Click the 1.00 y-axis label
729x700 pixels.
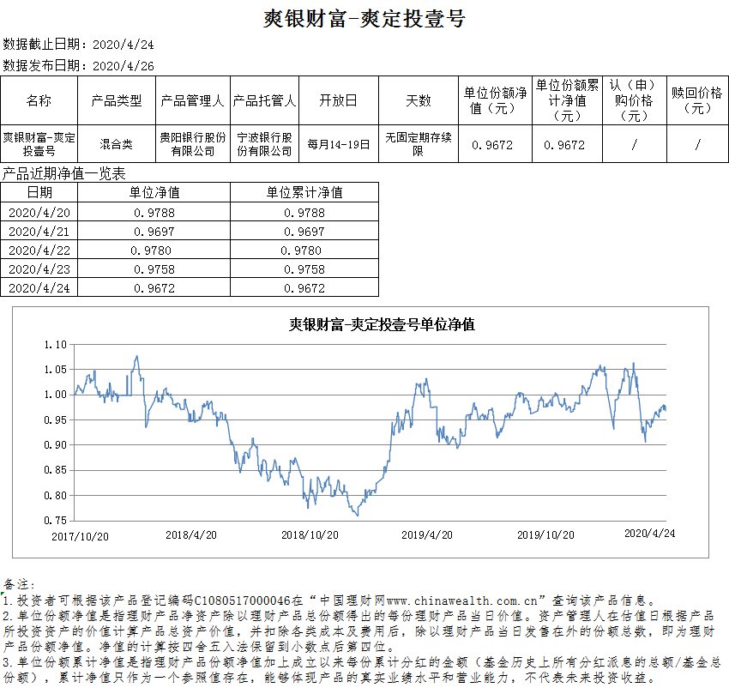(56, 395)
